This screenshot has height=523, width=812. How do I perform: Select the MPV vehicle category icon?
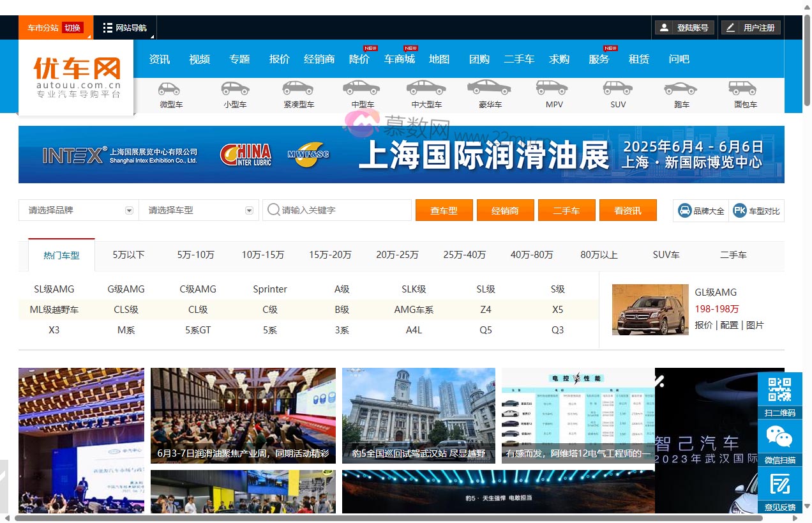[x=552, y=88]
